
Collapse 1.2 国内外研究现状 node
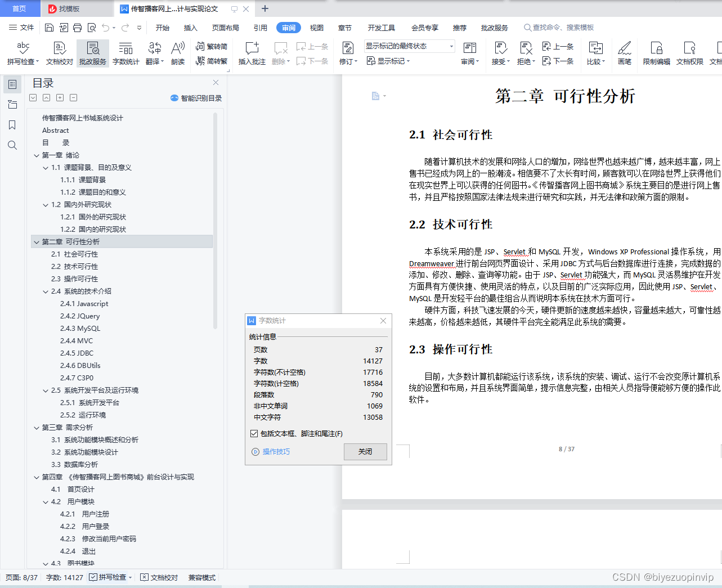click(46, 205)
